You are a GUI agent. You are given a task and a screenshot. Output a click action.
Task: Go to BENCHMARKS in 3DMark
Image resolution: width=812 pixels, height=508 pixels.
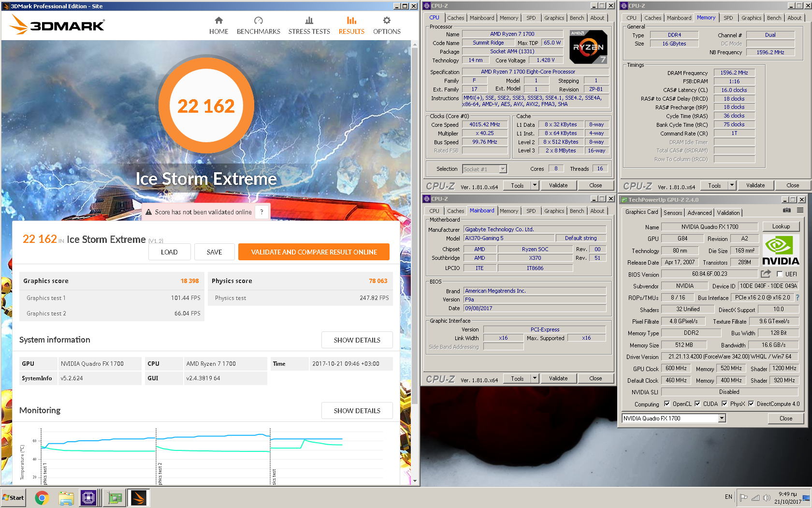[258, 25]
